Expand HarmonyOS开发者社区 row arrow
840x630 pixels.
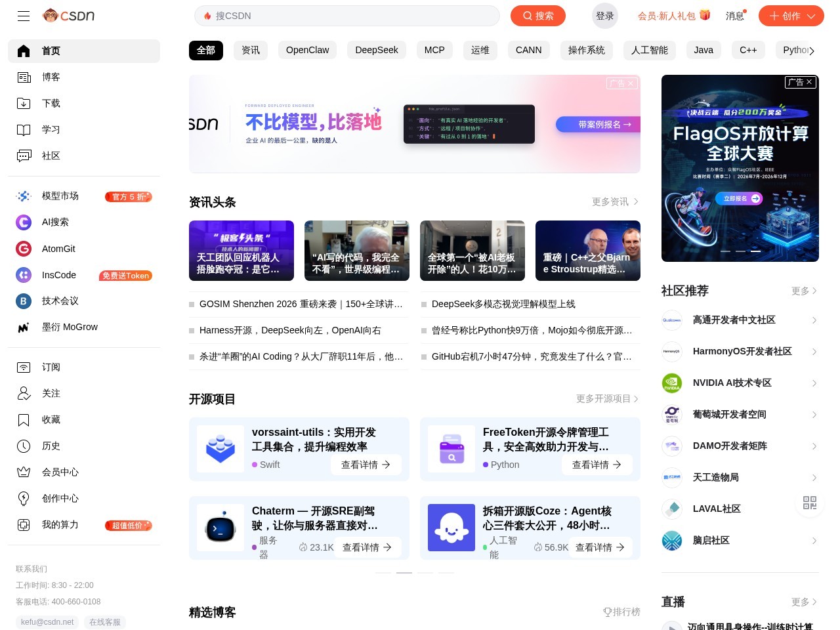pyautogui.click(x=814, y=352)
